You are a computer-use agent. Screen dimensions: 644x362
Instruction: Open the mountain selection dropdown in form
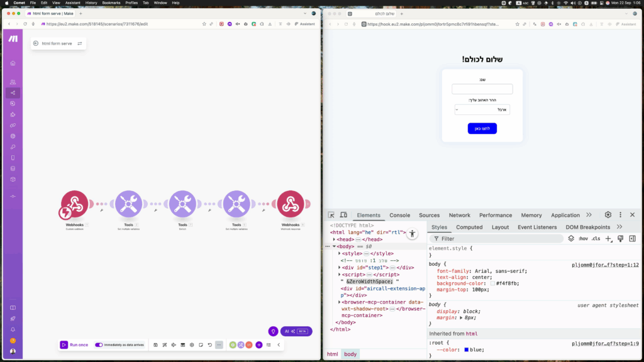pyautogui.click(x=482, y=109)
